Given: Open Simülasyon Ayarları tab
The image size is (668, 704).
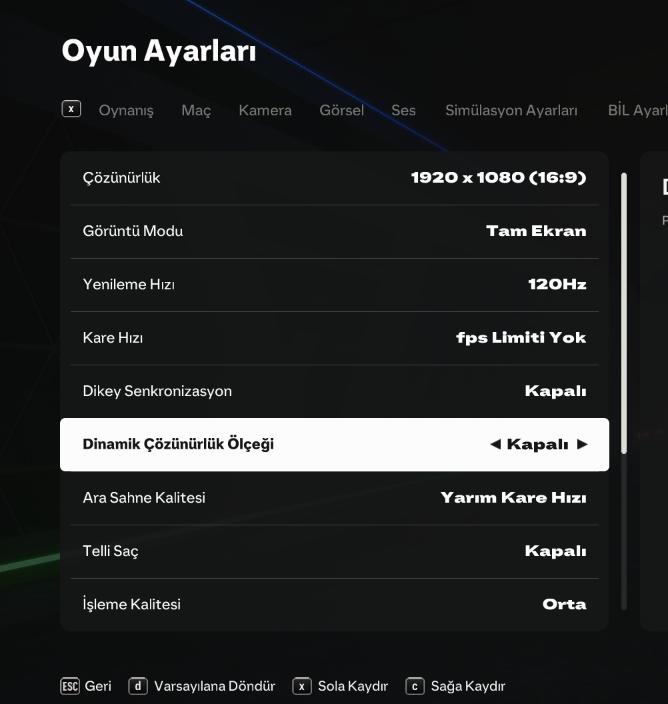Looking at the screenshot, I should (511, 110).
